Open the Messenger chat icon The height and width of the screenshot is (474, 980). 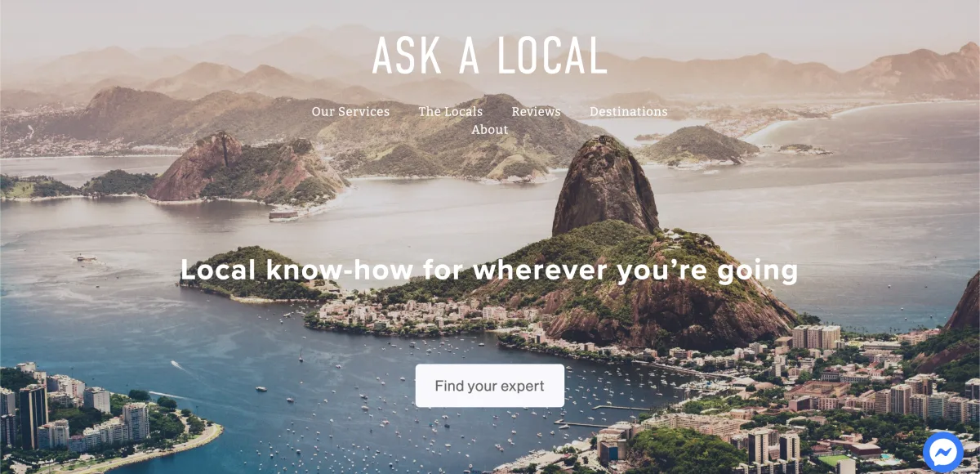click(943, 452)
